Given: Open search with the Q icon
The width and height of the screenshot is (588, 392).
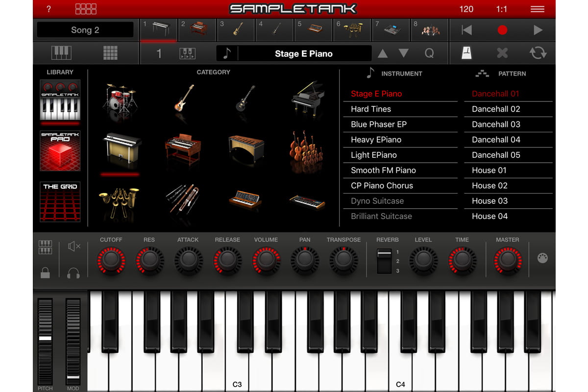Looking at the screenshot, I should coord(429,53).
